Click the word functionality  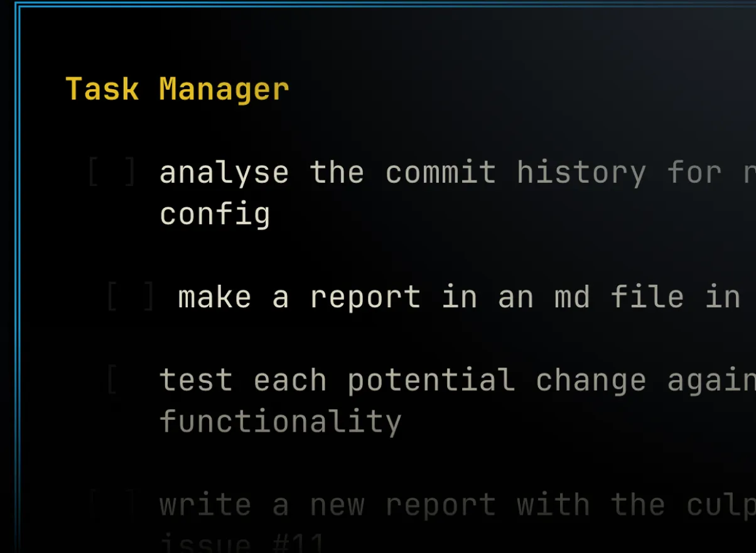[280, 421]
